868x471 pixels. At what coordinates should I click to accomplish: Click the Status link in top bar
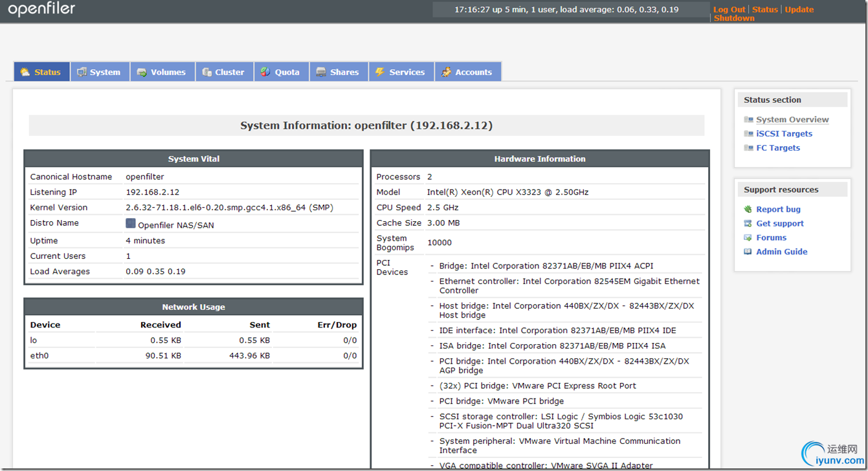(x=765, y=10)
